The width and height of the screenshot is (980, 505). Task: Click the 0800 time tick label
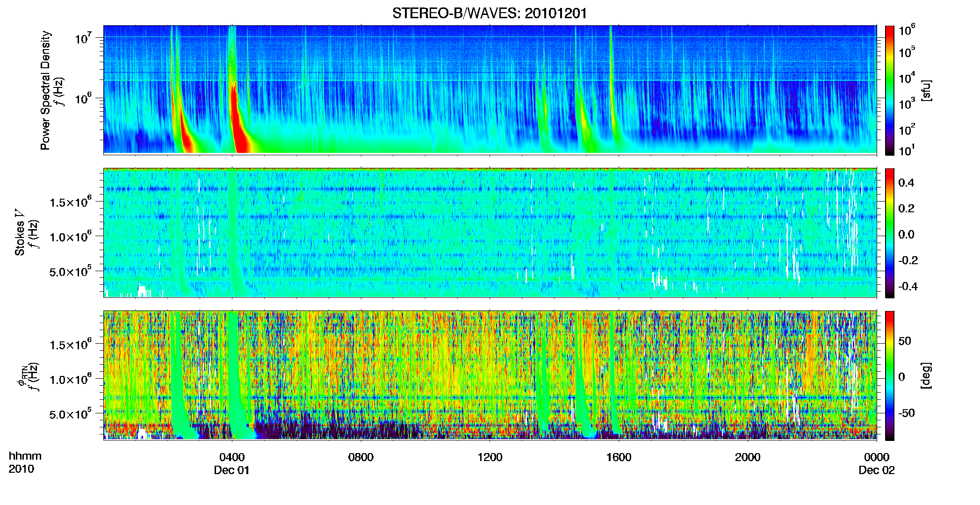(x=361, y=457)
